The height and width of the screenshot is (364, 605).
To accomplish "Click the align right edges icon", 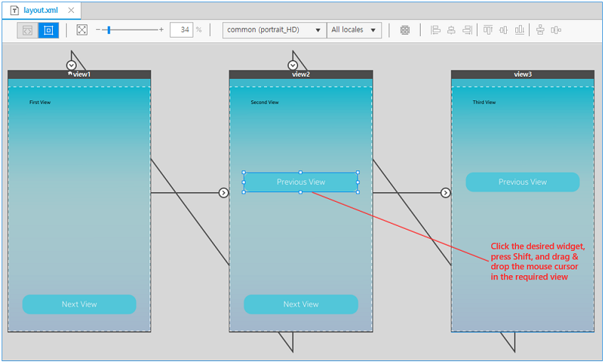I will pyautogui.click(x=467, y=30).
